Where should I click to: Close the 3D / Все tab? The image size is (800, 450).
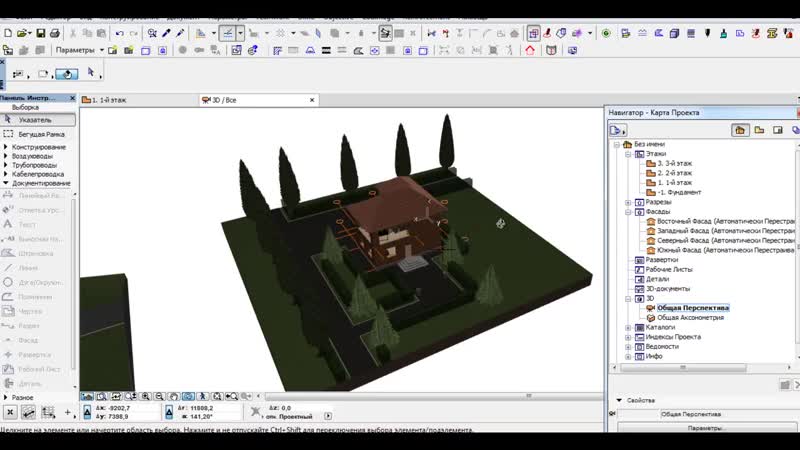[312, 100]
